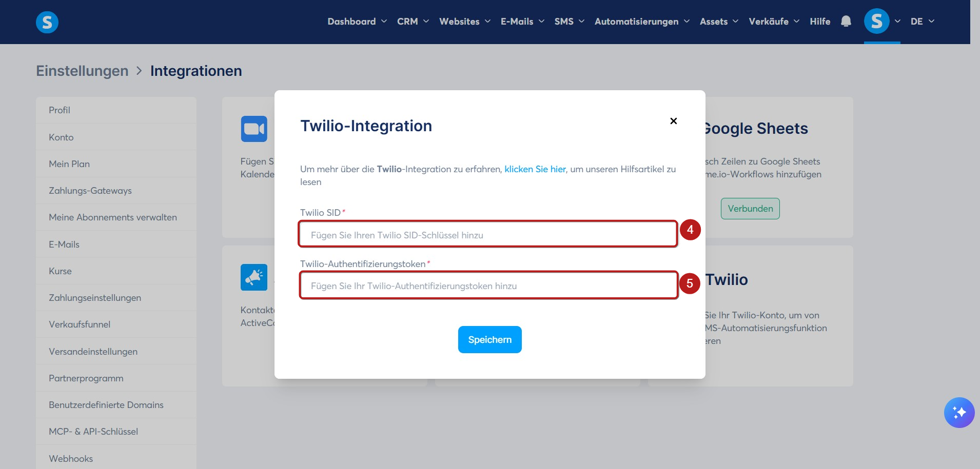This screenshot has height=469, width=980.
Task: Click the systeme.io S logo
Action: coord(47,22)
